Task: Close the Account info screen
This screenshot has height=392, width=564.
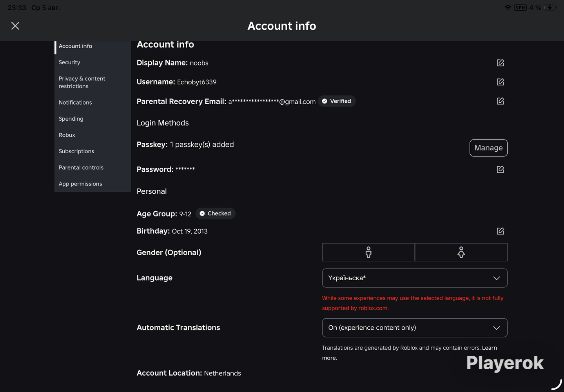Action: (15, 26)
